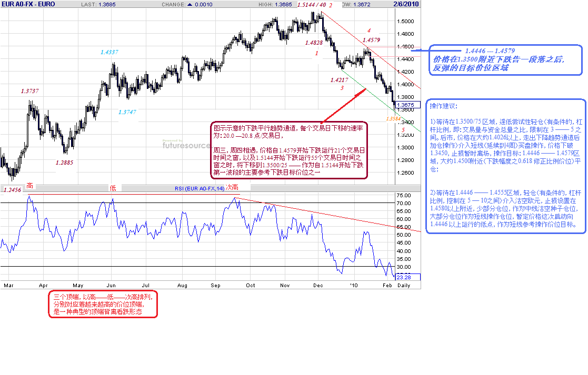Click the 30.00 RSI axis label
This screenshot has width=588, height=375.
(404, 267)
